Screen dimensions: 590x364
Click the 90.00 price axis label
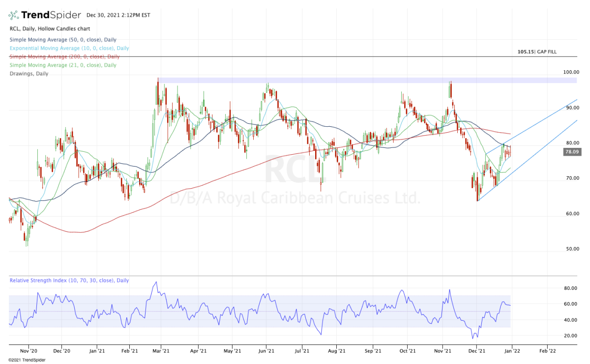coord(572,108)
